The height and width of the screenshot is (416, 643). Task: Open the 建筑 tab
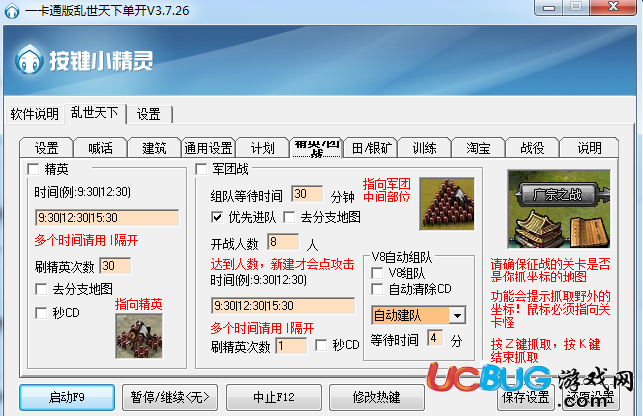pyautogui.click(x=155, y=148)
